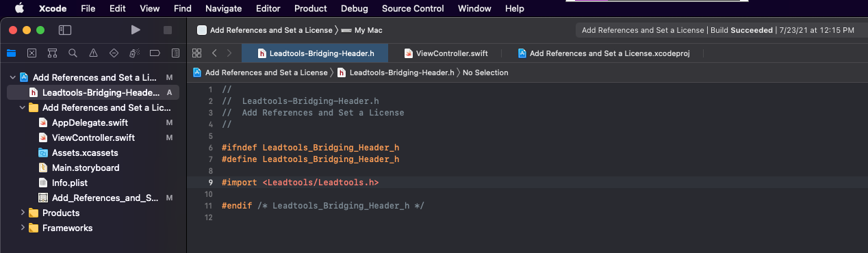Click the #define Leadtools_Bridging_Header_h line
This screenshot has height=253, width=868.
tap(310, 159)
